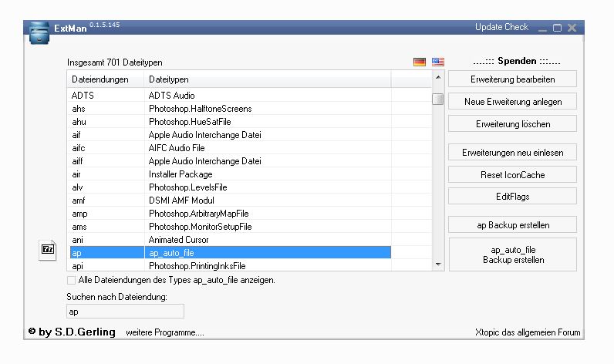Screen dimensions: 614x364
Task: Click the 'Reset IconCache' button
Action: point(513,175)
